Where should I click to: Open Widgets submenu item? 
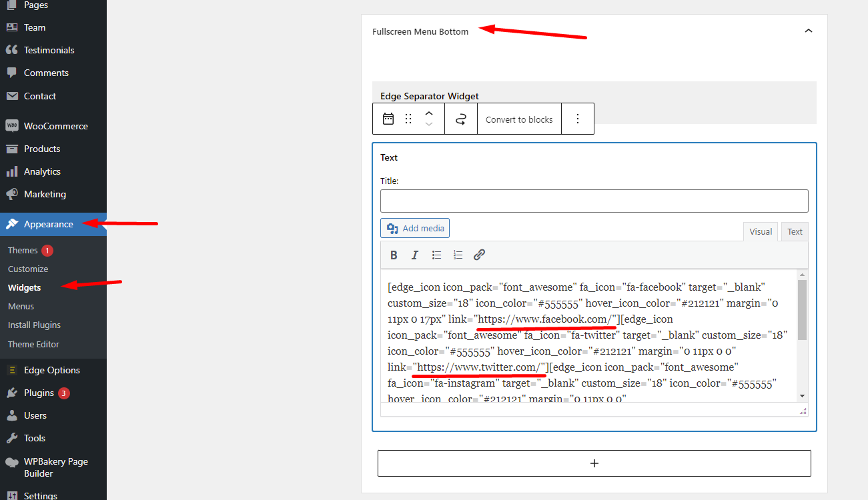click(25, 288)
